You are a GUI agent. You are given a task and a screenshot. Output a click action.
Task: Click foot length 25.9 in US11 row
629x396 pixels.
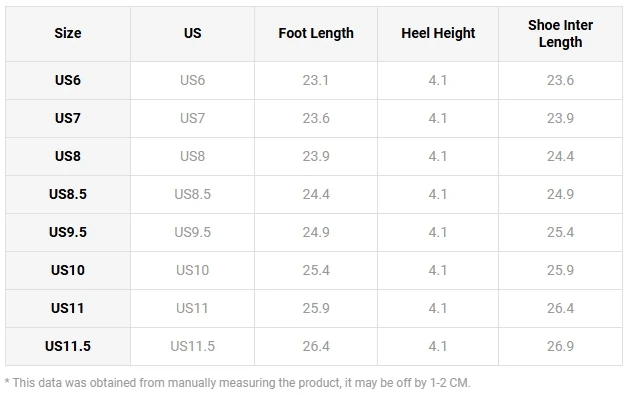[x=316, y=308]
